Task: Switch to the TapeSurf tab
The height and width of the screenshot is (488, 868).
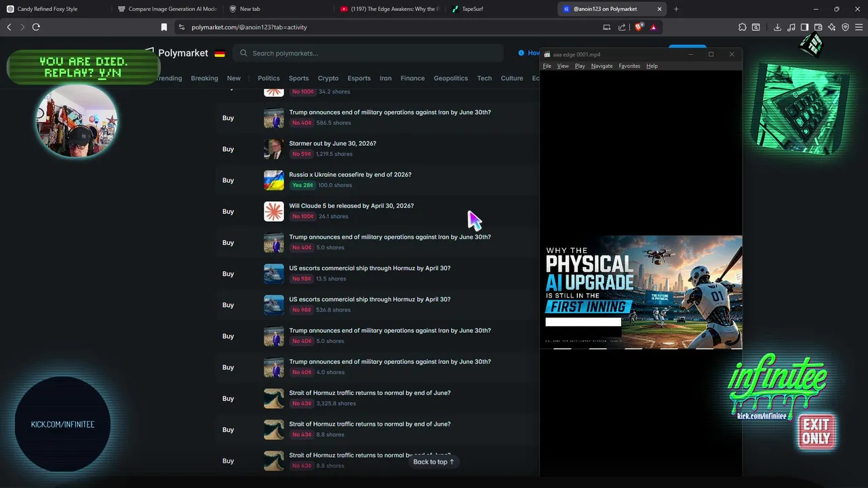Action: coord(473,9)
